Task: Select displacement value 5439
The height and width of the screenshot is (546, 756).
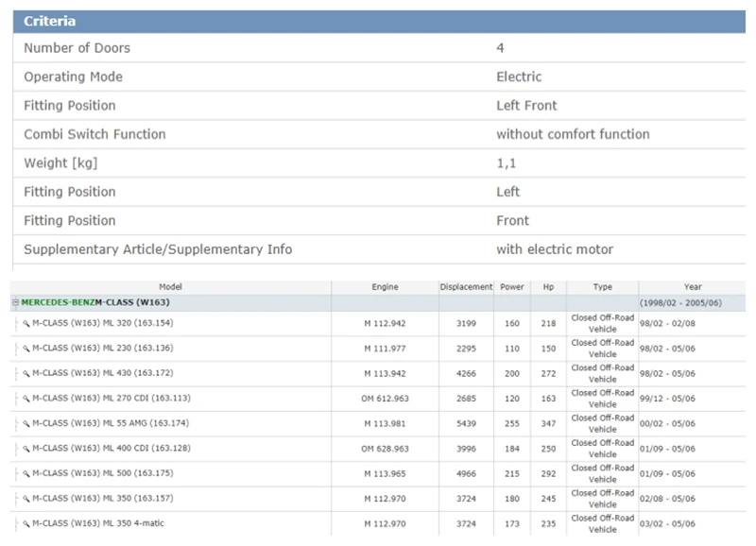Action: coord(466,423)
